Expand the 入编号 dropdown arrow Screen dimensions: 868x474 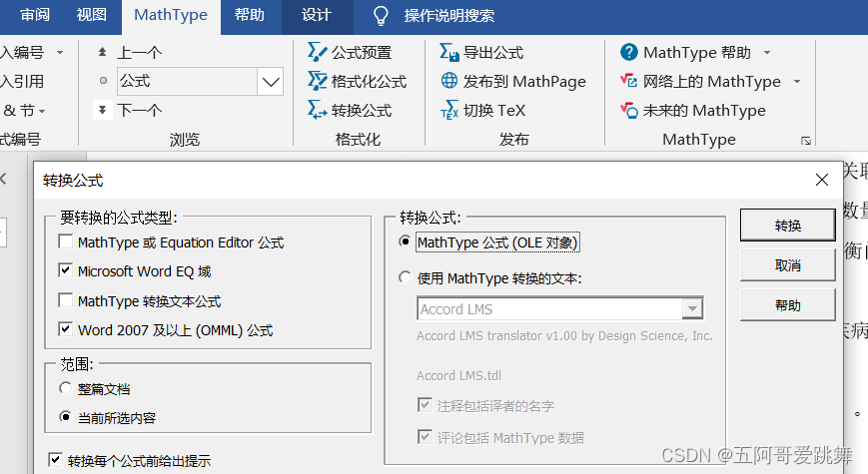point(60,53)
